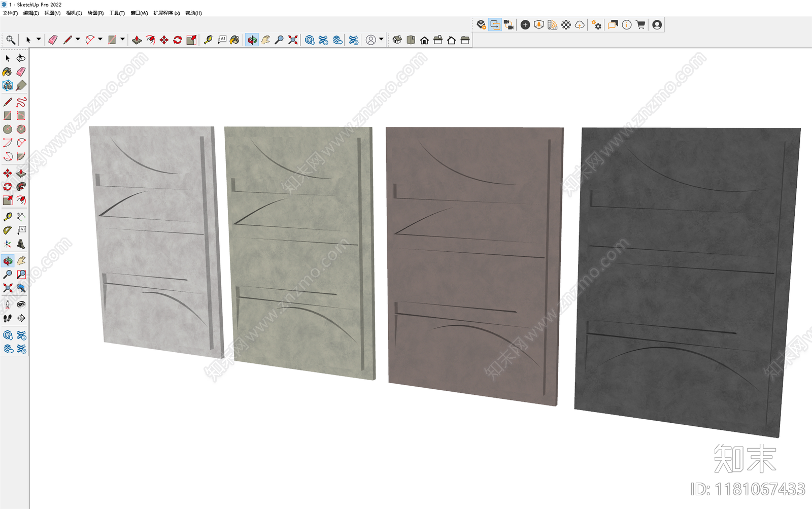Toggle Look Around eye tool
This screenshot has height=509, width=812.
point(21,304)
